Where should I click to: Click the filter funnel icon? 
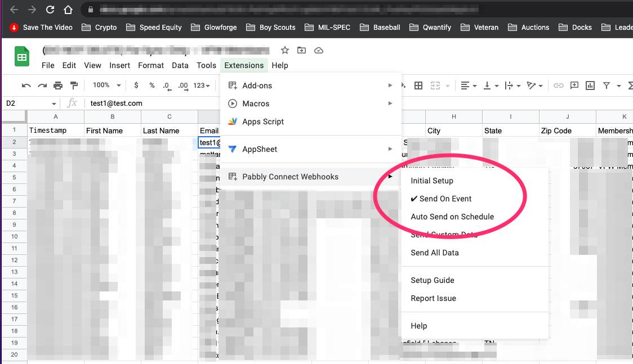[x=607, y=86]
